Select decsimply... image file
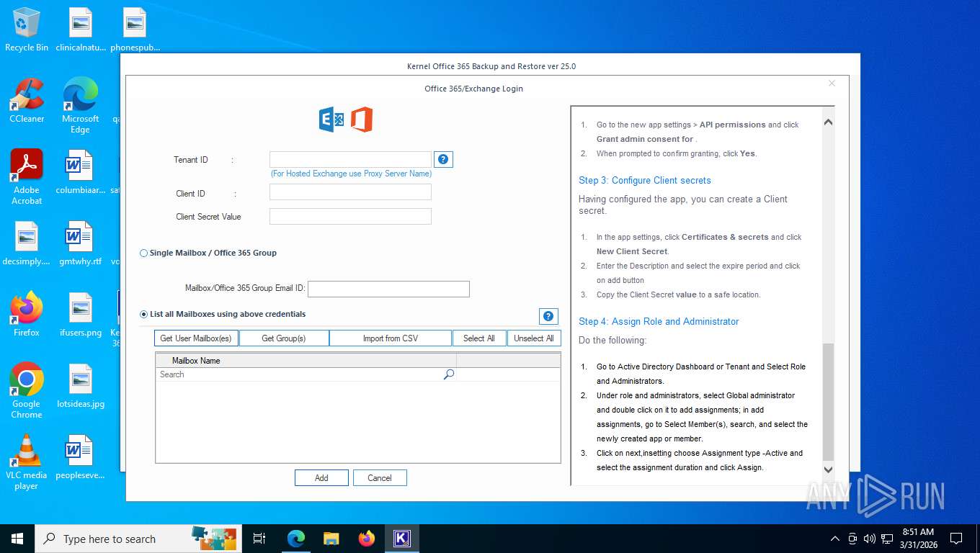The width and height of the screenshot is (980, 553). 27,243
